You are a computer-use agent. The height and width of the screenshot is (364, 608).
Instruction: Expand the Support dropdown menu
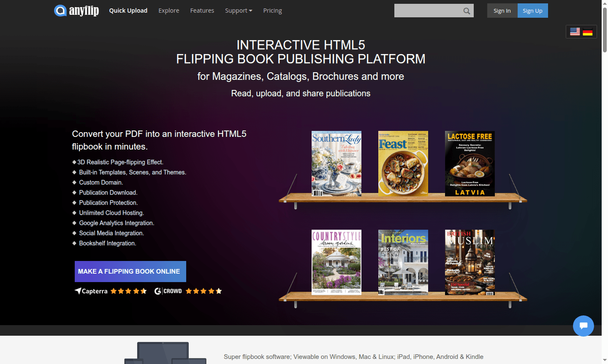238,11
